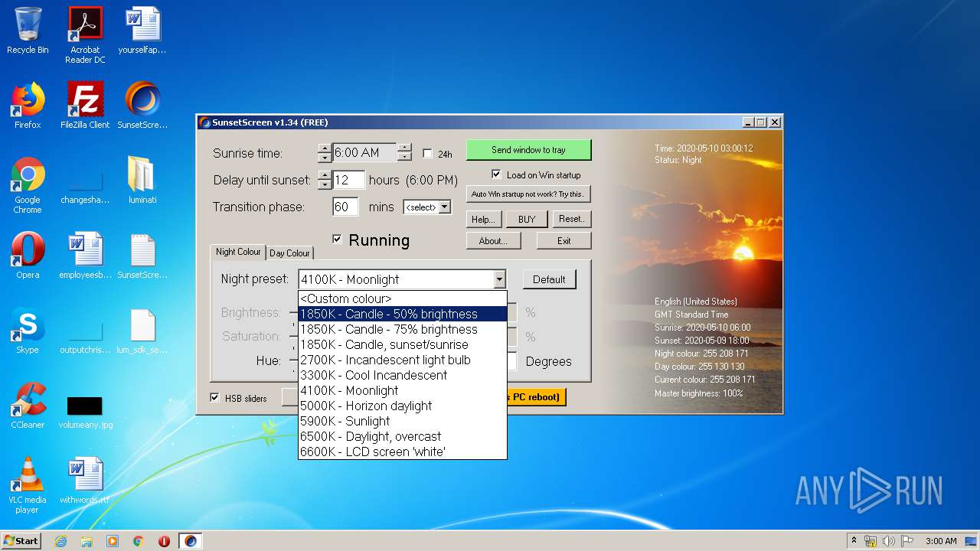
Task: Collapse the Night preset dropdown arrow
Action: pos(499,279)
